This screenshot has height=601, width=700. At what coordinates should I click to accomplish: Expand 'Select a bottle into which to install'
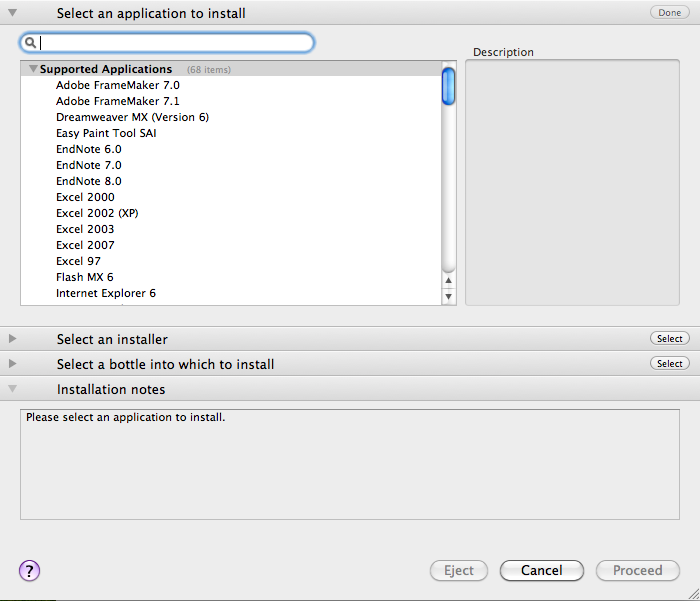[12, 363]
